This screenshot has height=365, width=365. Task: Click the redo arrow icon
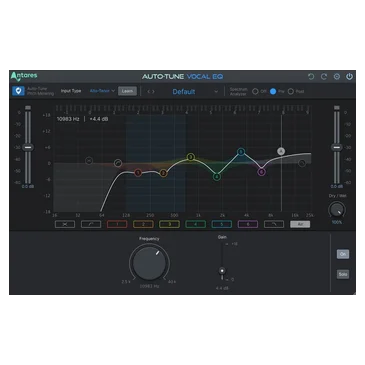point(324,77)
